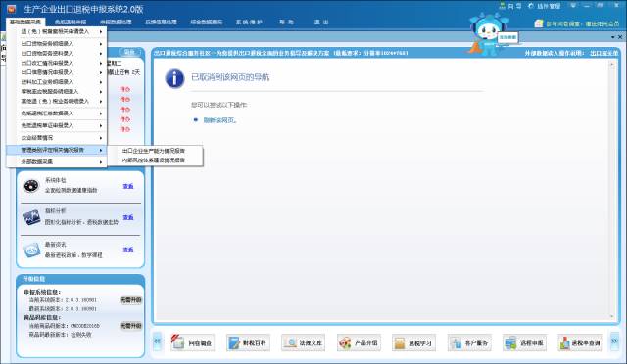Open the 退税率查询 icon button
This screenshot has width=627, height=364.
[x=580, y=342]
